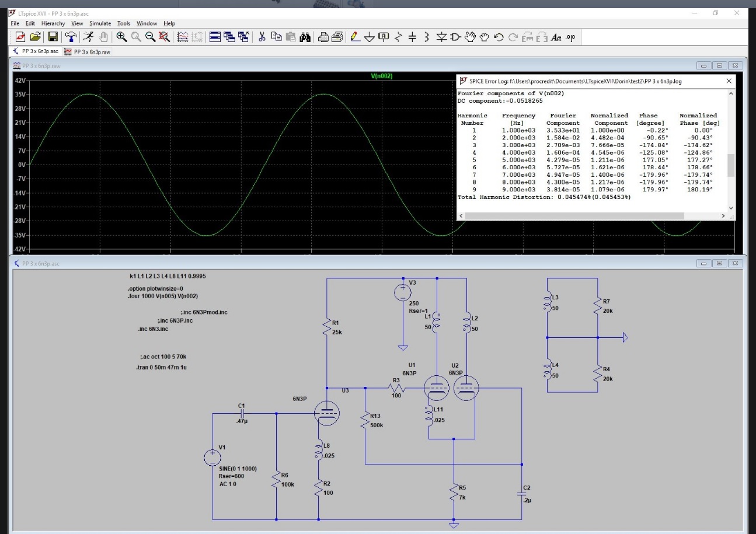Click the V(n002) trace label in the plot
This screenshot has width=756, height=534.
(x=381, y=76)
